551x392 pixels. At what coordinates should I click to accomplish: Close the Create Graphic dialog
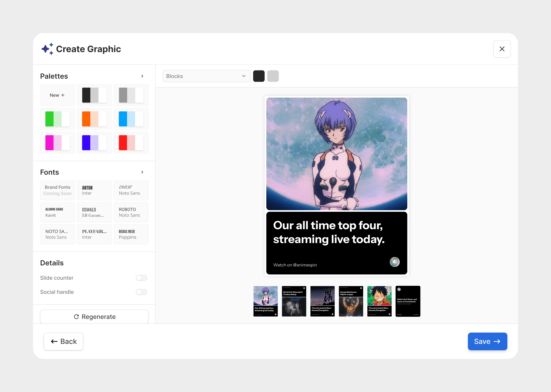[x=502, y=49]
